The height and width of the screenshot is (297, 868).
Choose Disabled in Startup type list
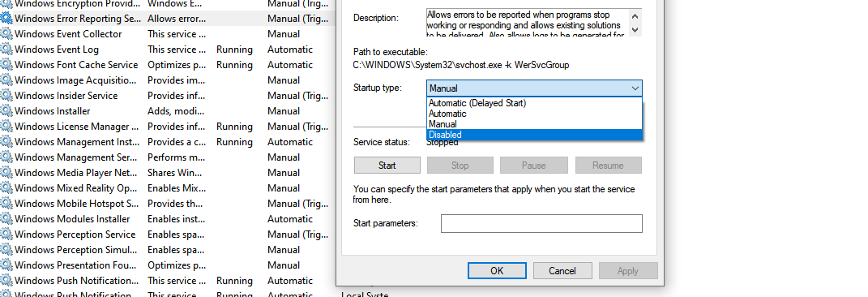pos(534,135)
